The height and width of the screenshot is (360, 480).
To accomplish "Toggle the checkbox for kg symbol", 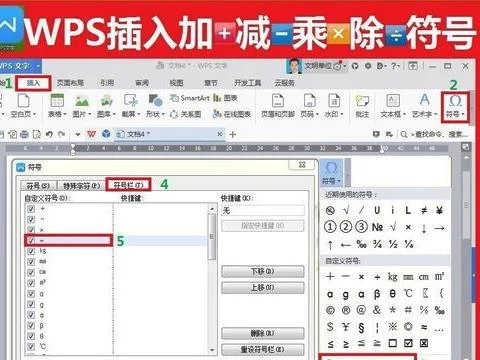I will coord(31,251).
